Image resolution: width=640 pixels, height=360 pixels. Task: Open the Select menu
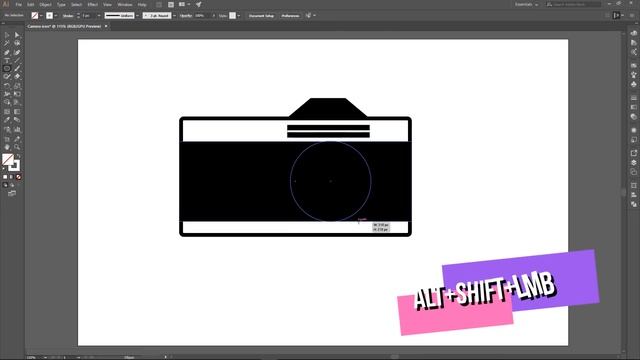click(77, 4)
